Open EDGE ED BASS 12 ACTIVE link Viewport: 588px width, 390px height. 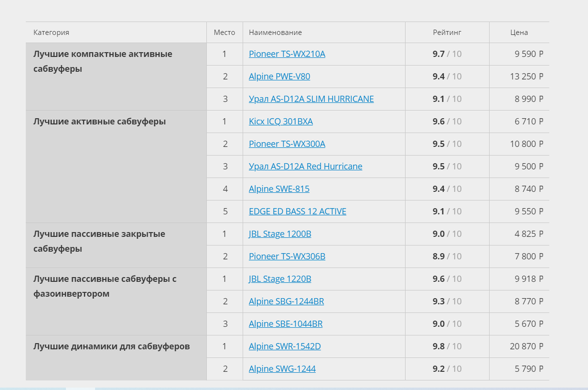[x=297, y=211]
